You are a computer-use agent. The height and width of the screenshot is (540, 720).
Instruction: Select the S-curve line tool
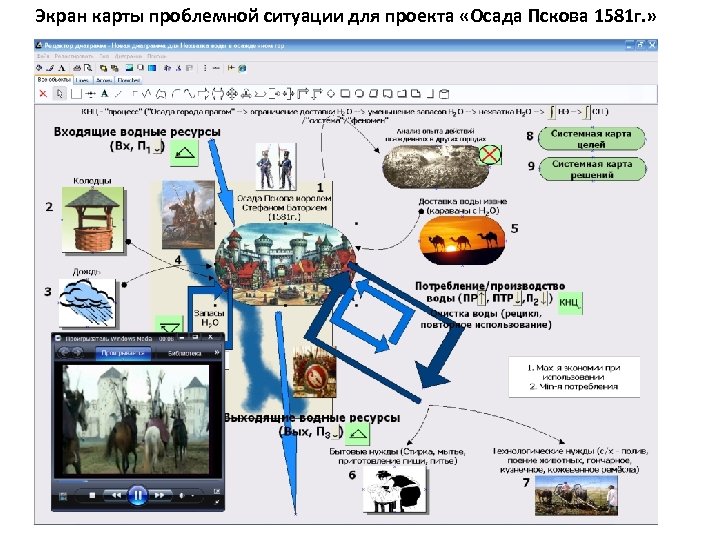pyautogui.click(x=189, y=94)
